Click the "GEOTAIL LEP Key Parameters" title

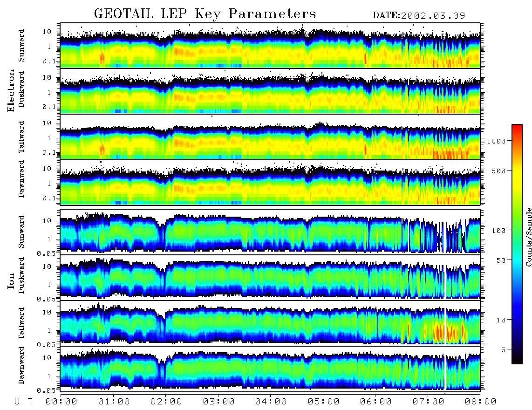pos(205,14)
